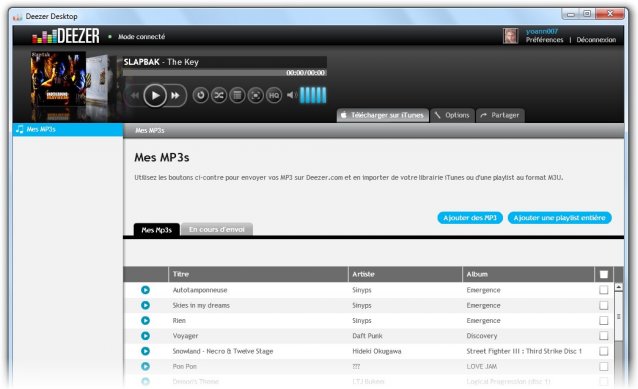Click the SLAPBAK album cover
Viewport: 638px width, 389px height.
(x=58, y=79)
